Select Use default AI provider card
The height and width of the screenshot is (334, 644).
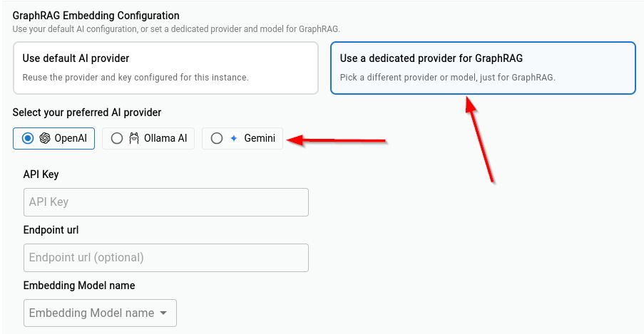(165, 68)
